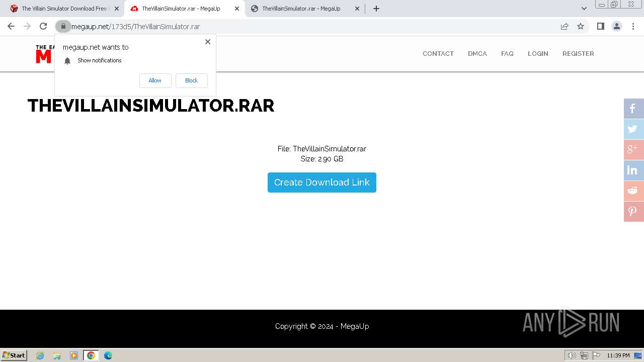
Task: Click MegaUp logo in header
Action: point(45,54)
